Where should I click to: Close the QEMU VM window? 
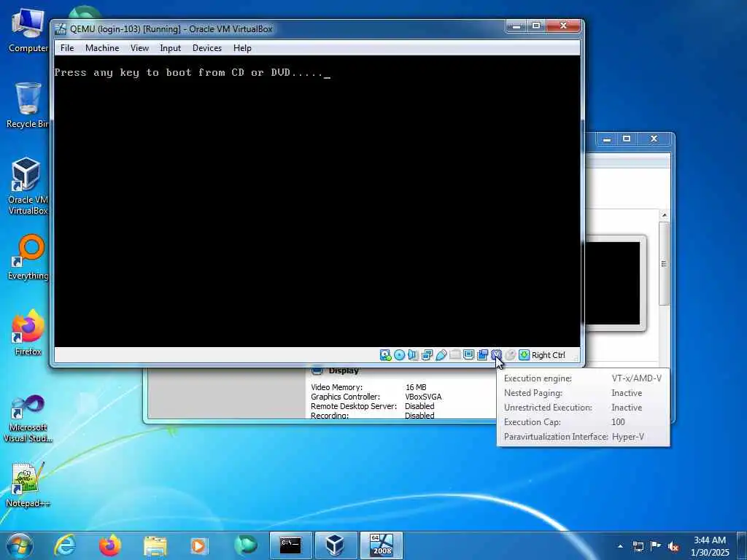pyautogui.click(x=563, y=26)
